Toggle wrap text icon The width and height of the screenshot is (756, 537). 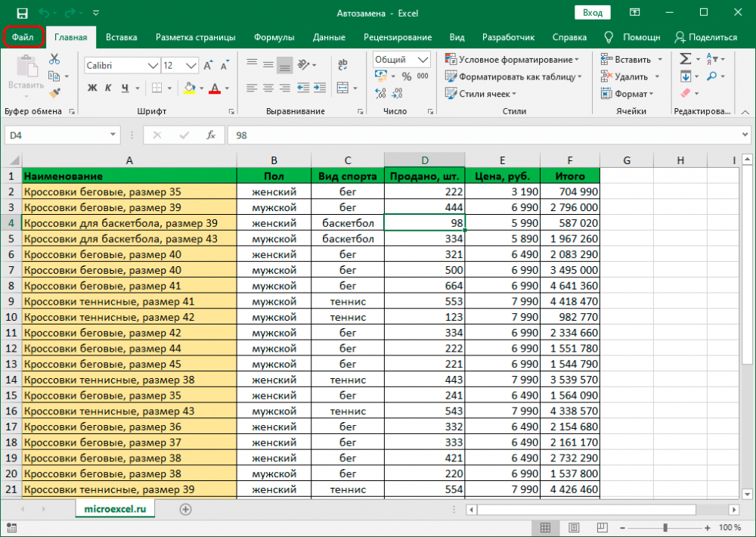[x=342, y=64]
